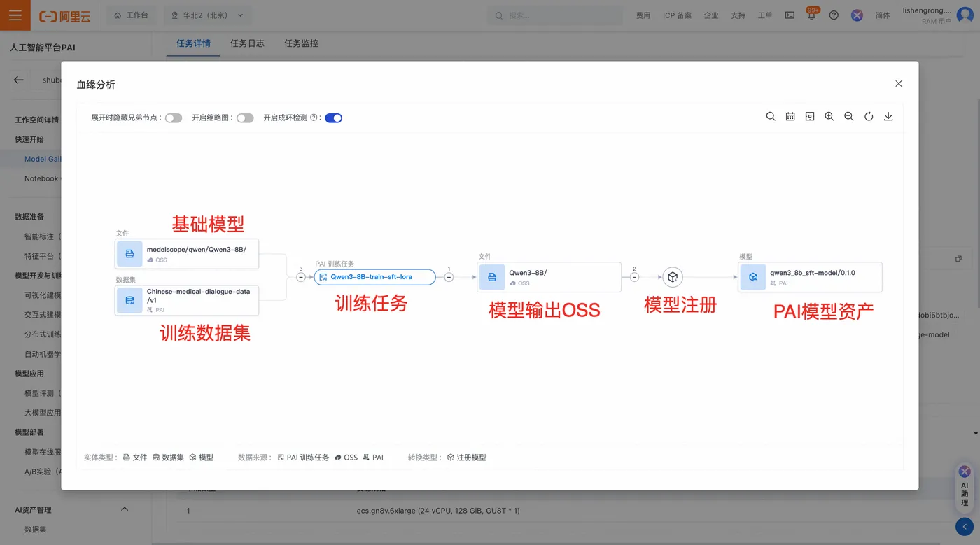
Task: Click 注册模型 legend entry
Action: click(x=466, y=458)
